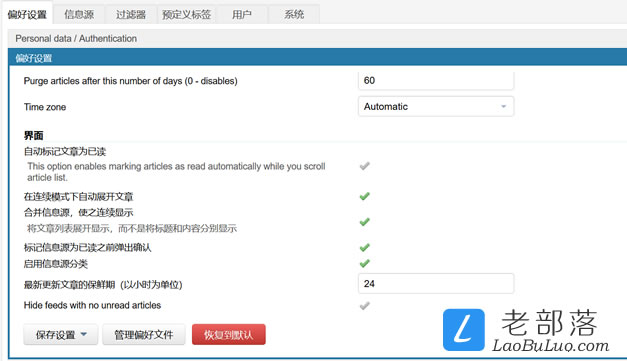Screen dimensions: 627x361
Task: Expand Personal data / Authentication section
Action: click(317, 38)
